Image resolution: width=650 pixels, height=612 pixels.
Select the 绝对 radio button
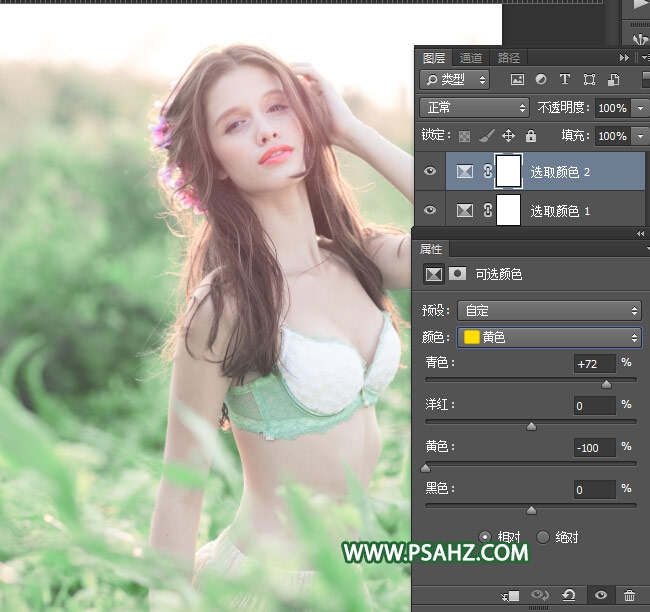pyautogui.click(x=543, y=537)
